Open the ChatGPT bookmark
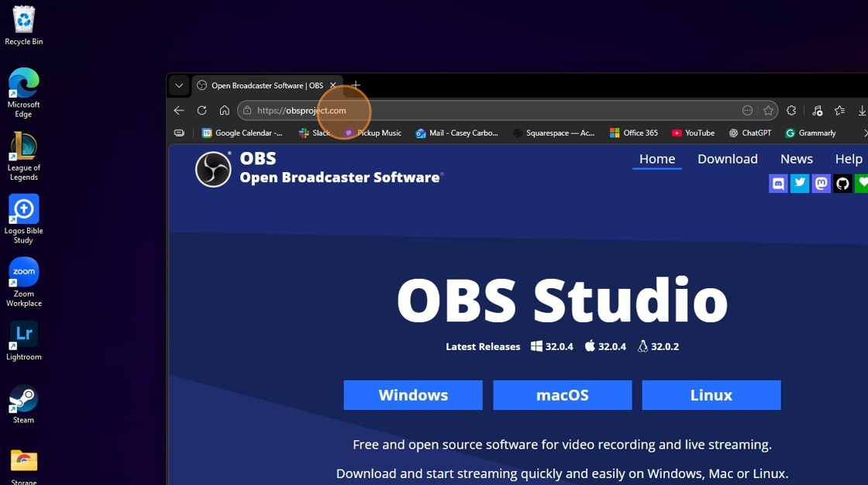Viewport: 868px width, 485px height. 750,133
